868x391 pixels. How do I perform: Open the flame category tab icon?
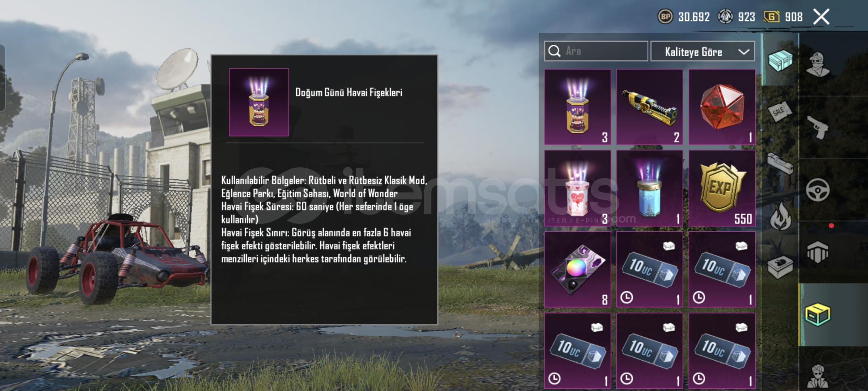(x=780, y=216)
